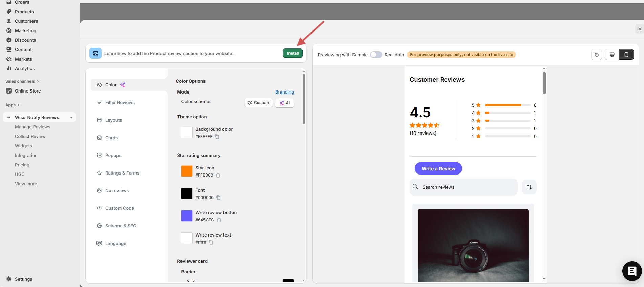Expand the Apps section chevron
Image resolution: width=644 pixels, height=287 pixels.
click(18, 105)
